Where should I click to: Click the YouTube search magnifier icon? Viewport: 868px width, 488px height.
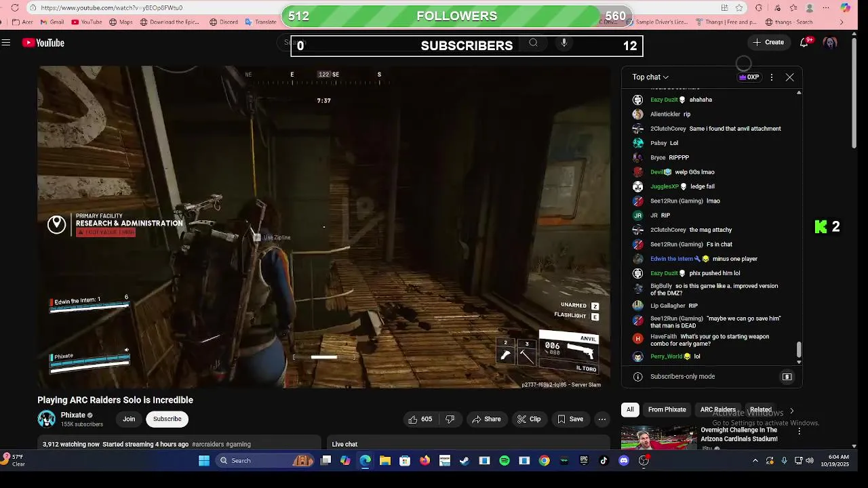pyautogui.click(x=534, y=43)
